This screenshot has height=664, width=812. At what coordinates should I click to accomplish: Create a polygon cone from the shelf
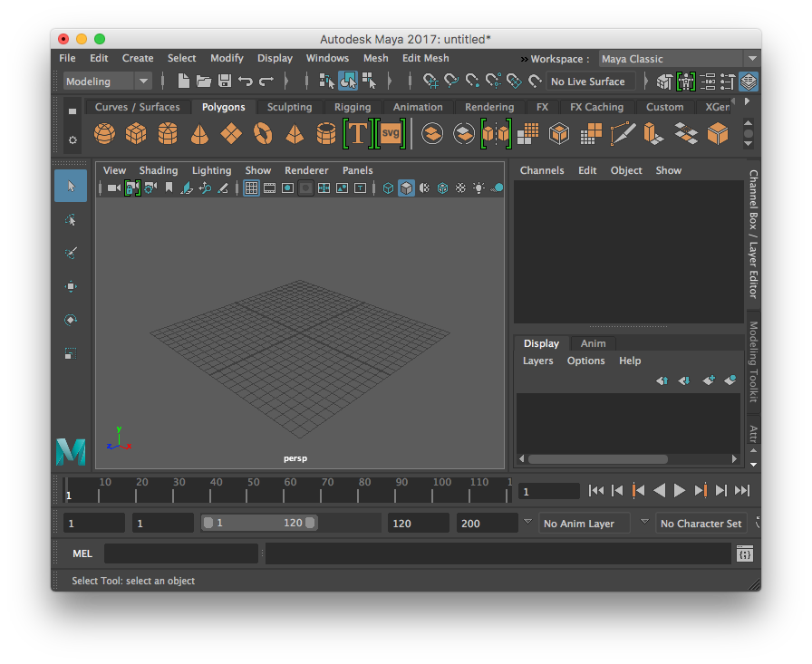(199, 133)
